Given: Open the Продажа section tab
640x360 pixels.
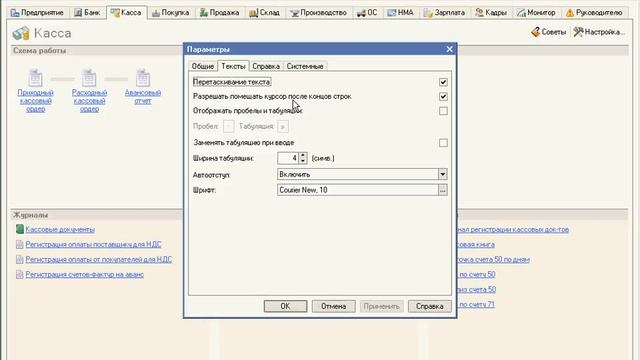Looking at the screenshot, I should coord(220,13).
